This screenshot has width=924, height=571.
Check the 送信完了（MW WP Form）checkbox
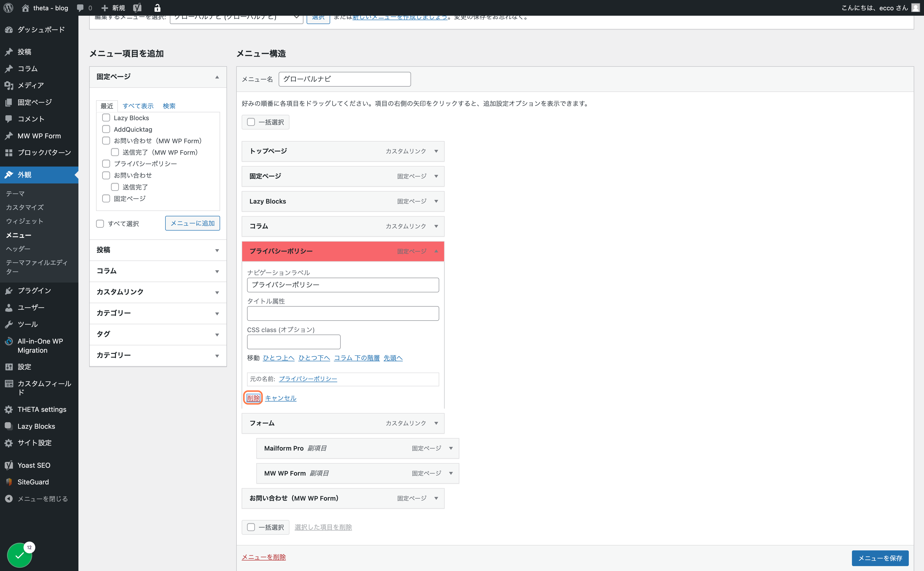[x=115, y=152]
